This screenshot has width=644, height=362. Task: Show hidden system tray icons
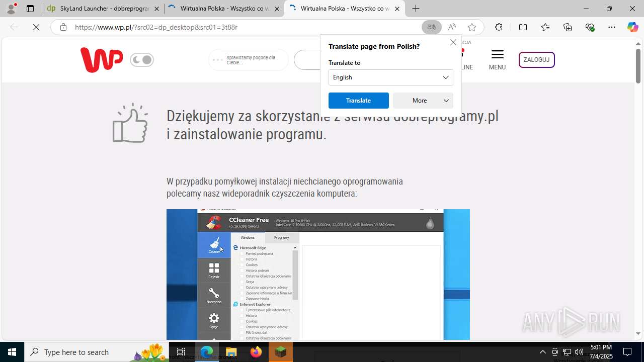(x=542, y=352)
